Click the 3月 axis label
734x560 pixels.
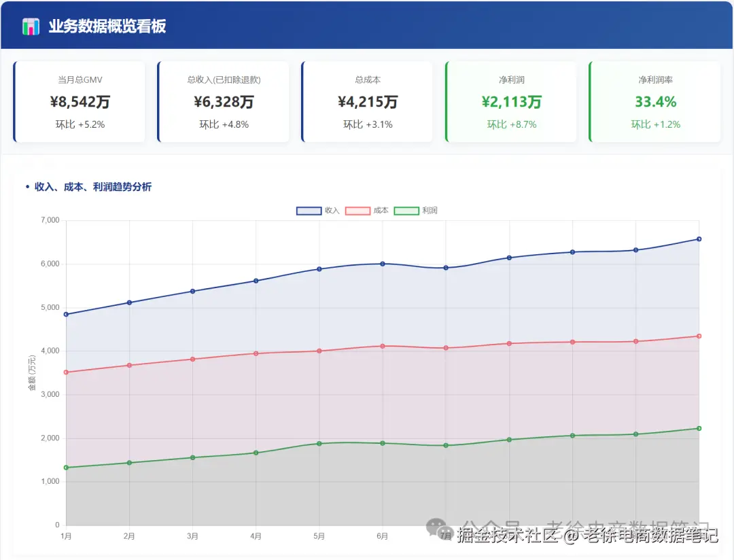(x=192, y=536)
